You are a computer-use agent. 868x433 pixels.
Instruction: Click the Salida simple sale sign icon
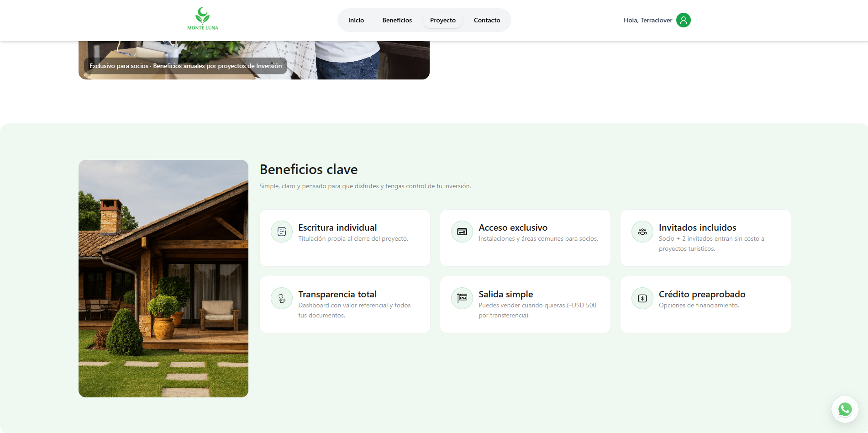[x=462, y=298]
